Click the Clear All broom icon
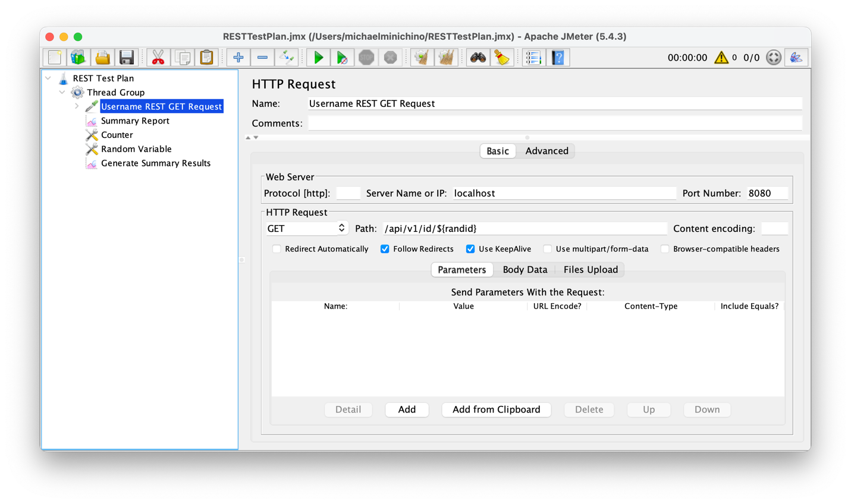 (x=446, y=58)
